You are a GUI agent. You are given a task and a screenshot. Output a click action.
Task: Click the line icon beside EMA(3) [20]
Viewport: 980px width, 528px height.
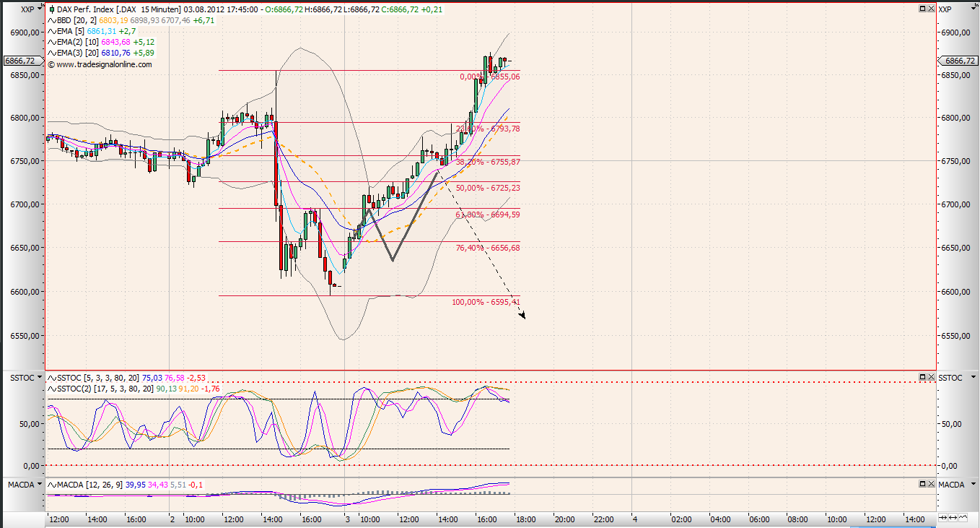click(51, 53)
